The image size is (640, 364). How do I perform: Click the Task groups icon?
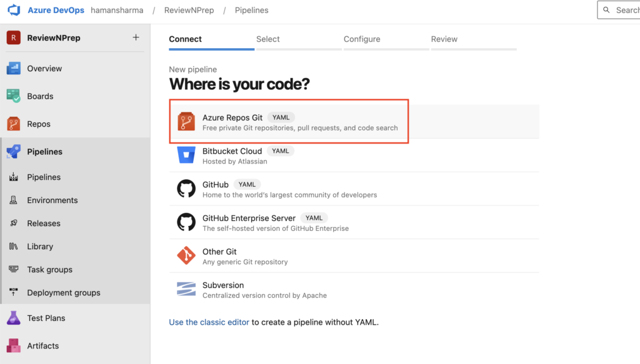coord(14,270)
